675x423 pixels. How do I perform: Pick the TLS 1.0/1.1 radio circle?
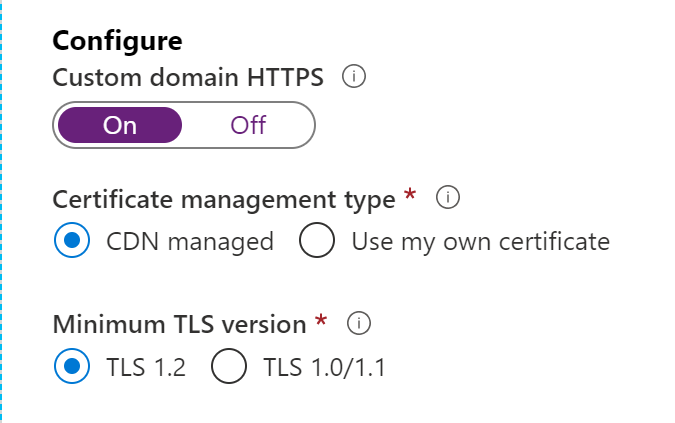click(229, 366)
